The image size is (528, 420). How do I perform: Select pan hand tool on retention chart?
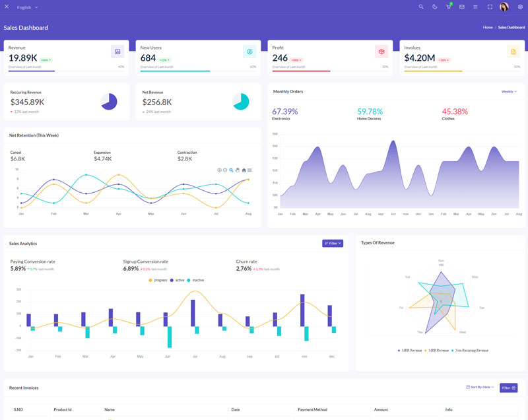[x=238, y=170]
